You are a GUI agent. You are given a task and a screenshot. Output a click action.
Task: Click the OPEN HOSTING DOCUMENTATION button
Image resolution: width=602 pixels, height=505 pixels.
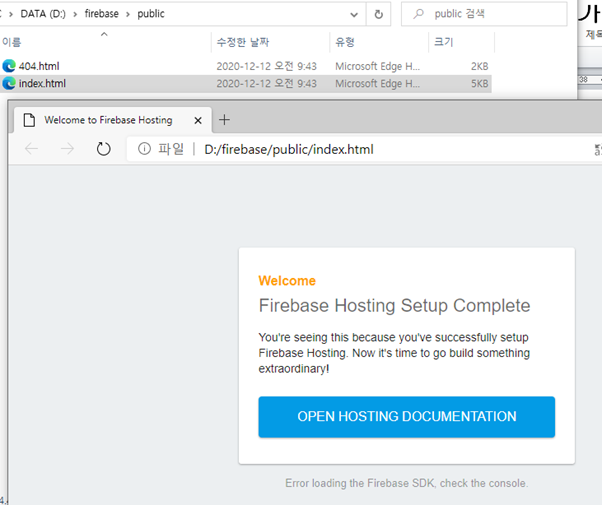[407, 417]
